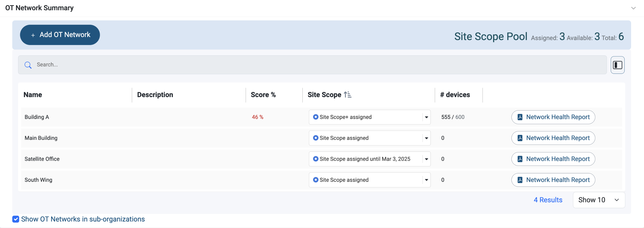Collapse the OT Network Summary panel chevron

pyautogui.click(x=633, y=8)
